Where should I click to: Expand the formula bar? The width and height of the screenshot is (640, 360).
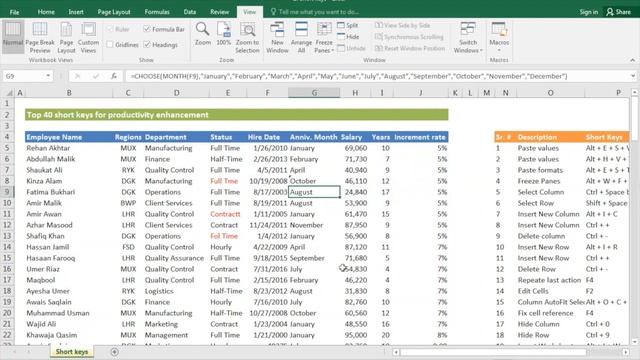(632, 76)
